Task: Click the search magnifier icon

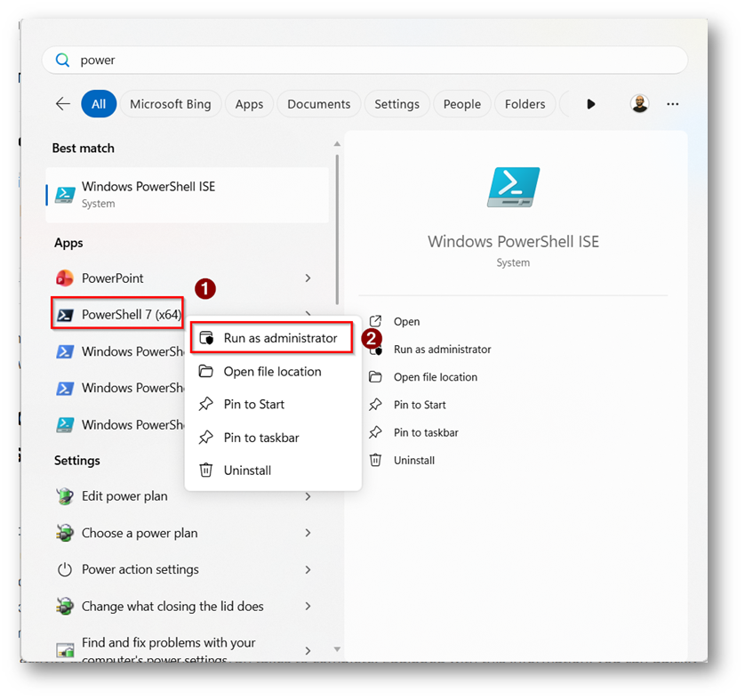Action: point(62,60)
